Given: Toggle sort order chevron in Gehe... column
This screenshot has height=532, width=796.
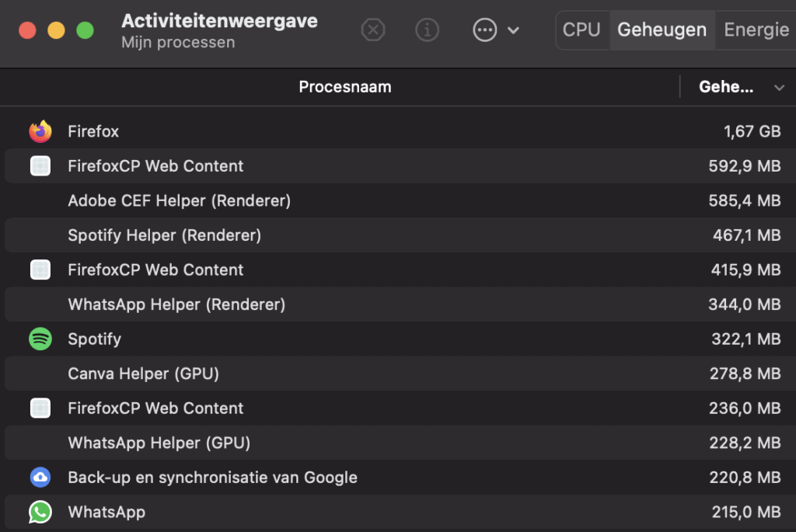Looking at the screenshot, I should tap(779, 88).
